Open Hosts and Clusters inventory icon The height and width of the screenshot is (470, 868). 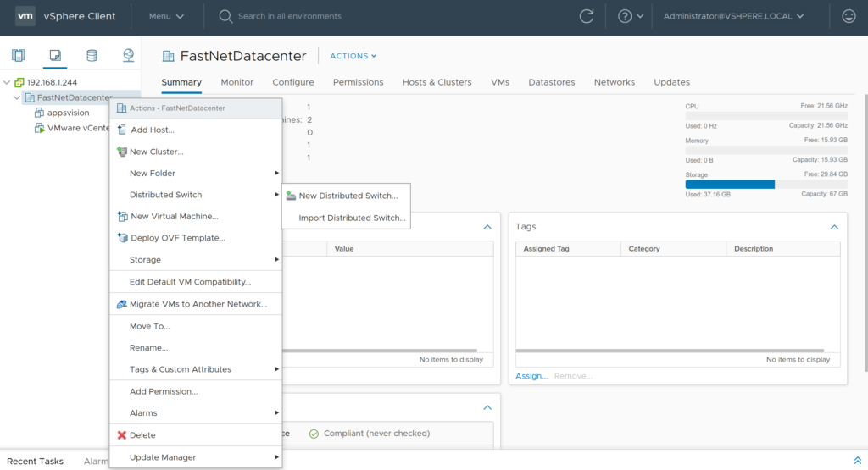tap(19, 55)
